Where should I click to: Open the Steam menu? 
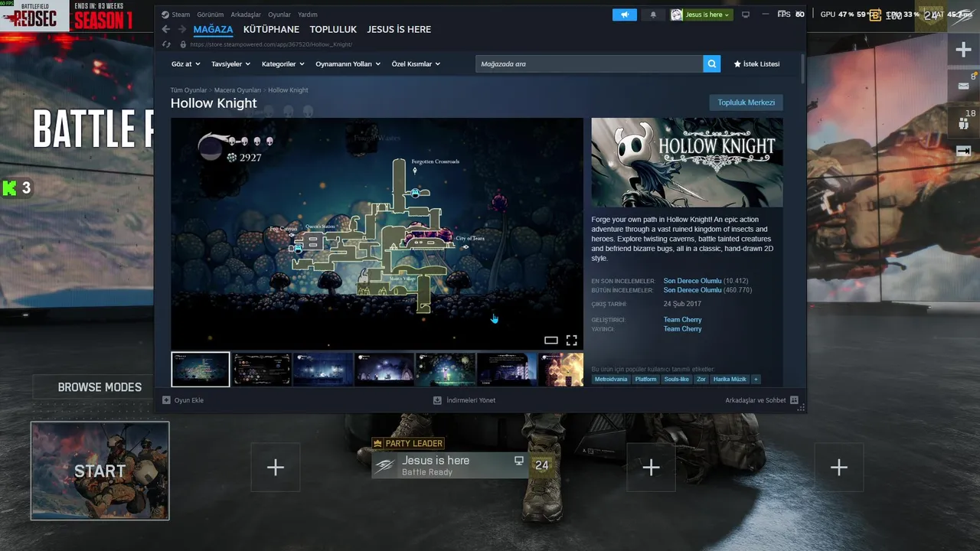(181, 15)
